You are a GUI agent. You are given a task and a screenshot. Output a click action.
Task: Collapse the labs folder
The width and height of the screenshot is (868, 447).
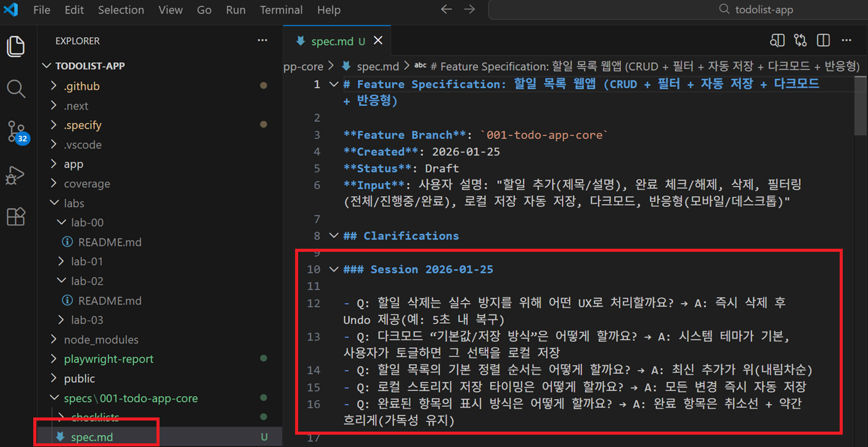74,203
